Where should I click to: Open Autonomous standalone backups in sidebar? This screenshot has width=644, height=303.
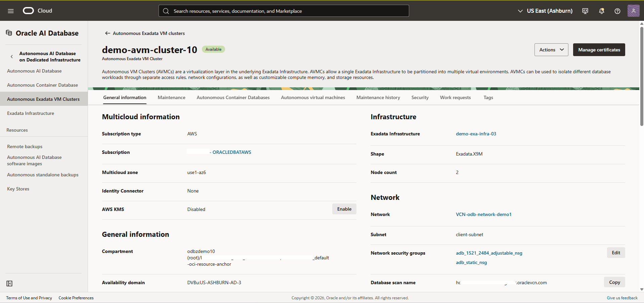tap(43, 175)
